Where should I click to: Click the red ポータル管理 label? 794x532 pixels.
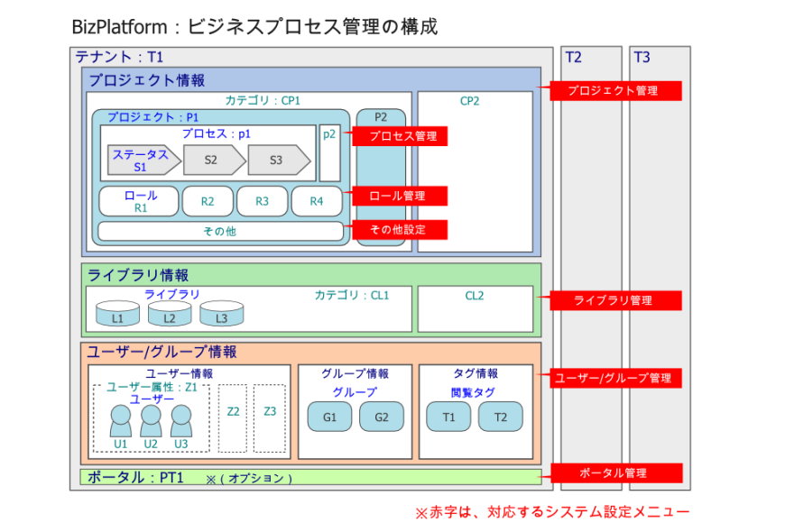click(x=615, y=472)
